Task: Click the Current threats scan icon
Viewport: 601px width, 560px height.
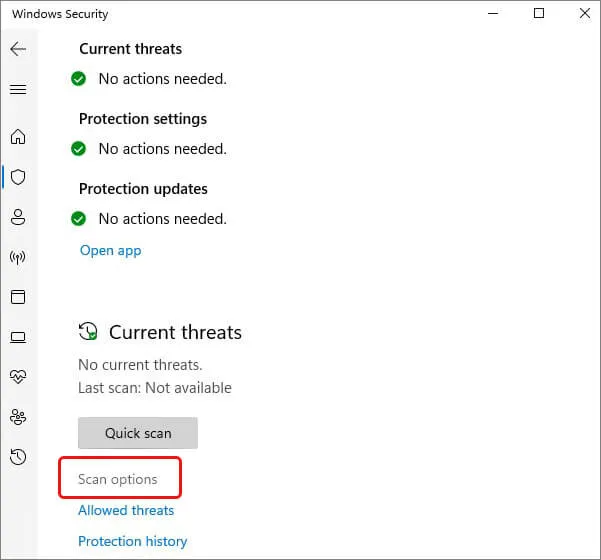Action: point(88,331)
